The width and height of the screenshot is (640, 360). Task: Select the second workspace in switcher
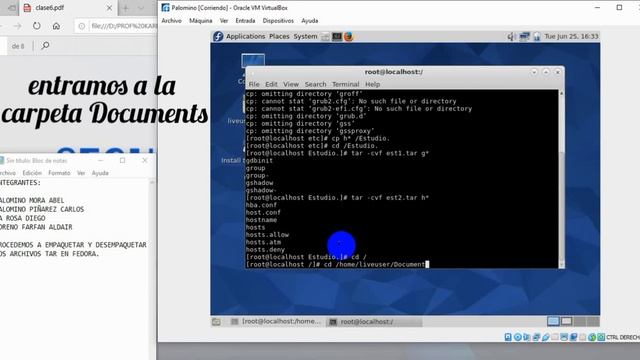[567, 322]
